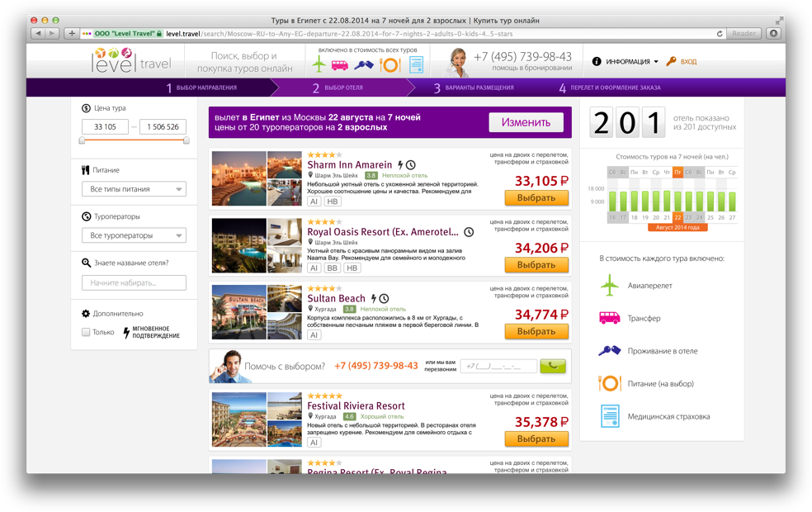
Task: Open Festival Riviera Resort main photo thumbnail
Action: 239,420
